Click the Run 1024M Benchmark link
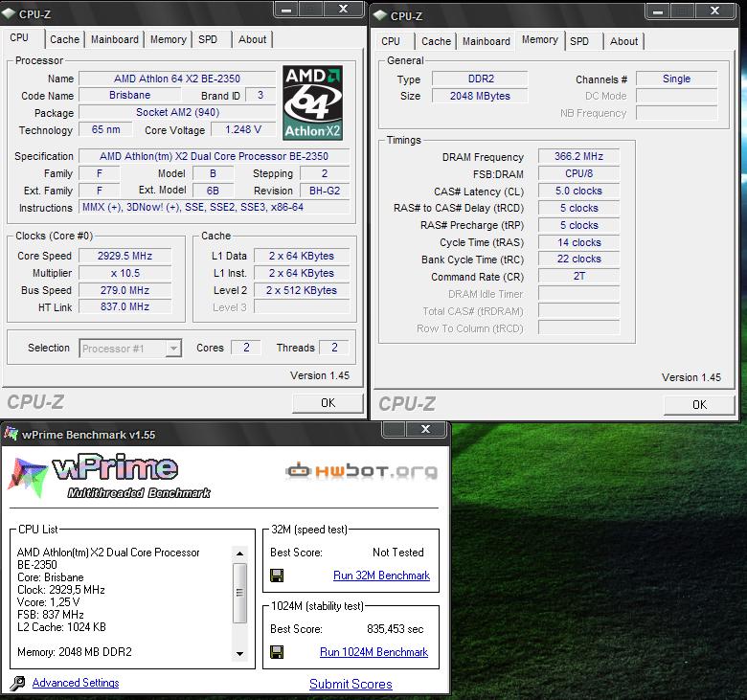747x700 pixels. (373, 652)
